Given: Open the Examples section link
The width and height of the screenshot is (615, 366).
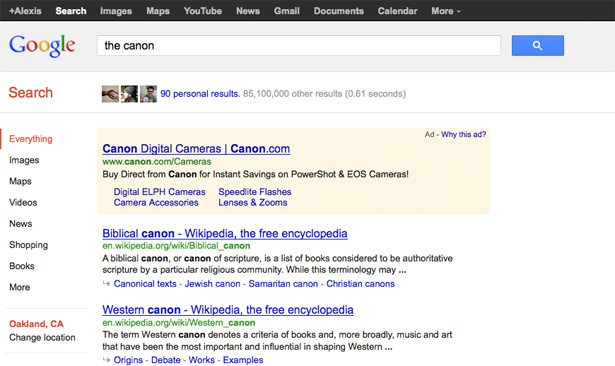Looking at the screenshot, I should click(x=243, y=360).
